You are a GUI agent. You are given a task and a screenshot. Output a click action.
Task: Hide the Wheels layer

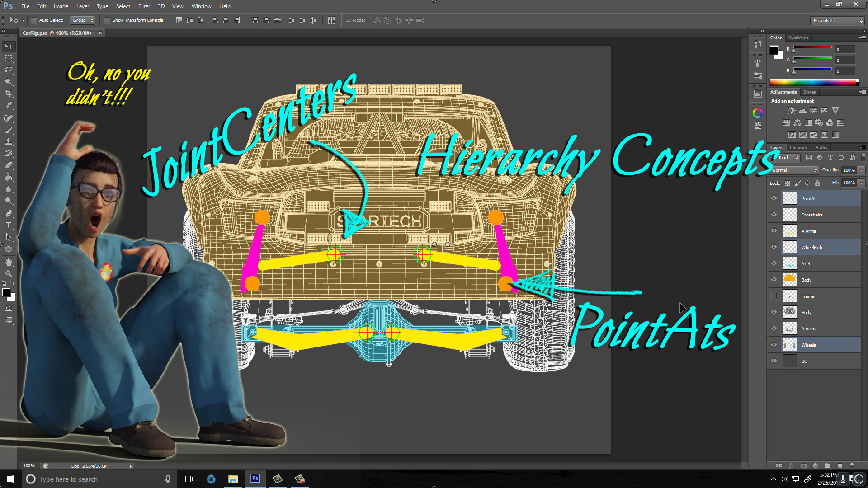click(x=774, y=345)
